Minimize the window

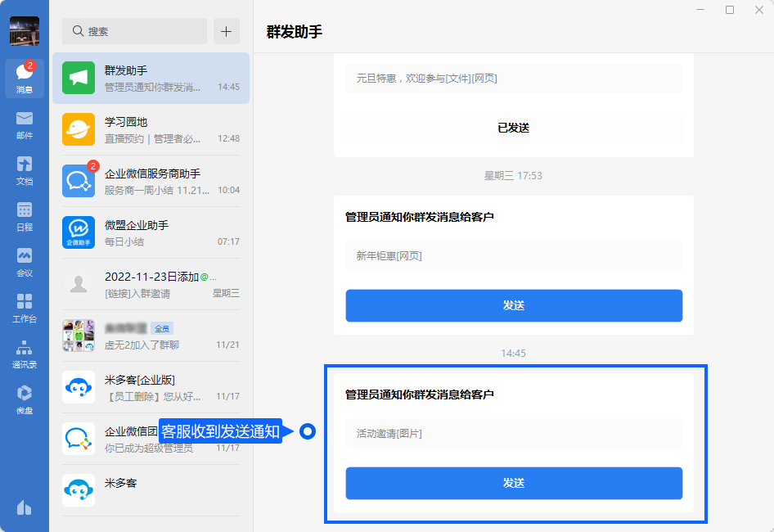point(700,10)
